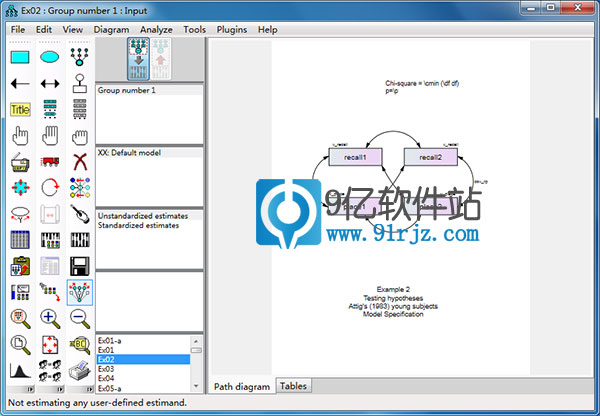This screenshot has height=416, width=600.
Task: Select file Ex01-a in the list
Action: 143,341
